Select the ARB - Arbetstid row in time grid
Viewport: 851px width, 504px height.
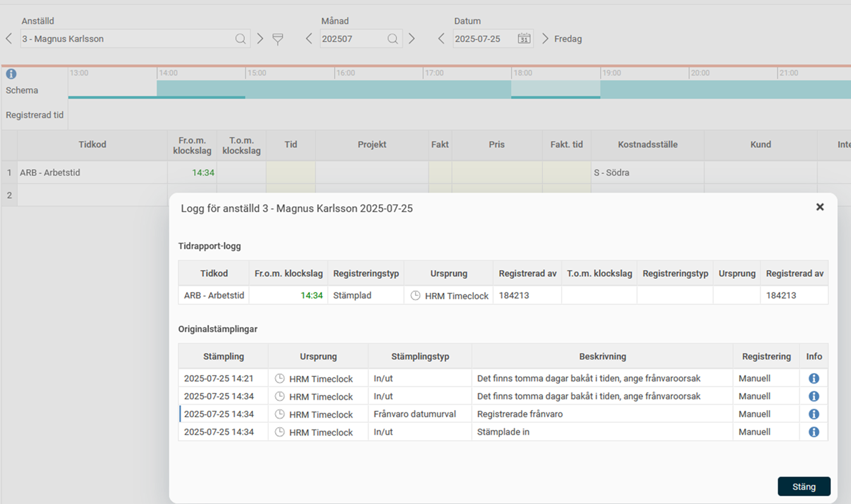[92, 173]
